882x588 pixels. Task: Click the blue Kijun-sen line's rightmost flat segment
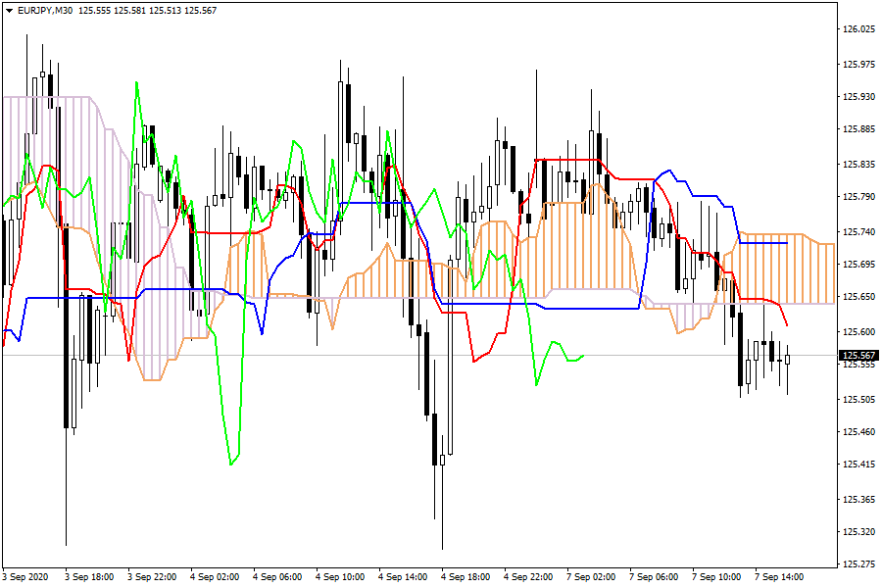(764, 243)
